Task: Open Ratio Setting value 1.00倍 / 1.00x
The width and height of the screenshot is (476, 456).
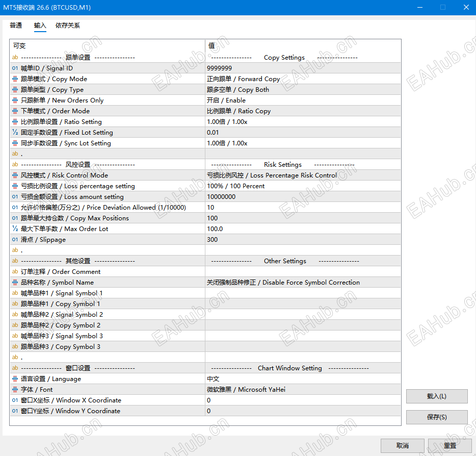Action: (x=303, y=121)
